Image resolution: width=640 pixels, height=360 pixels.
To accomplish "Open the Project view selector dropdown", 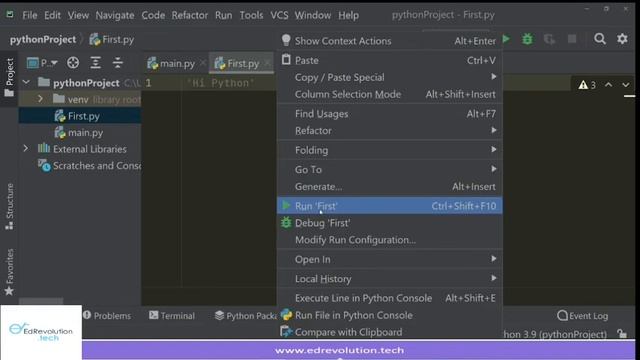I will point(42,63).
